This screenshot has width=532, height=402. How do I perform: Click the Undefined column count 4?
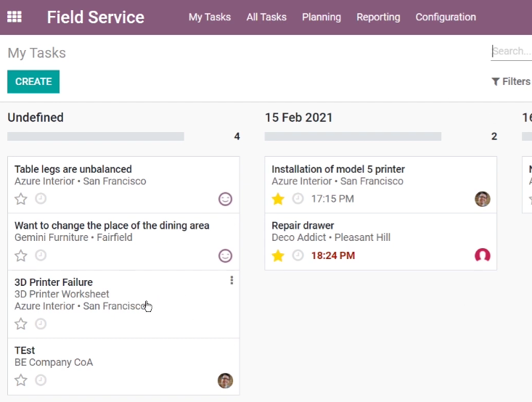237,136
